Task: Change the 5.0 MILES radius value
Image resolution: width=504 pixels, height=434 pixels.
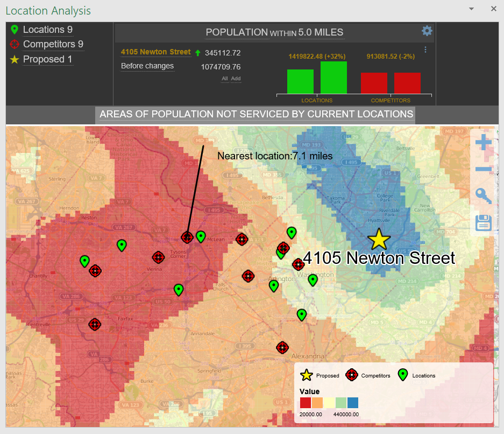Action: 321,32
